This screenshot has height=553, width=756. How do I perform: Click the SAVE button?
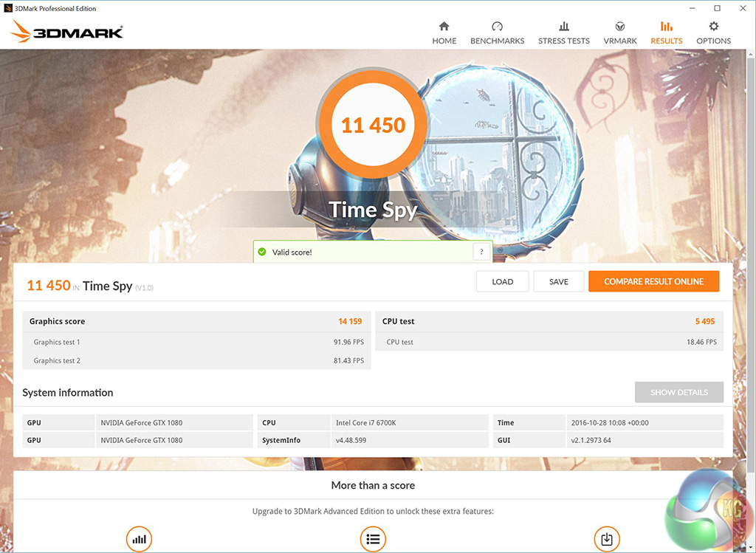click(x=559, y=281)
